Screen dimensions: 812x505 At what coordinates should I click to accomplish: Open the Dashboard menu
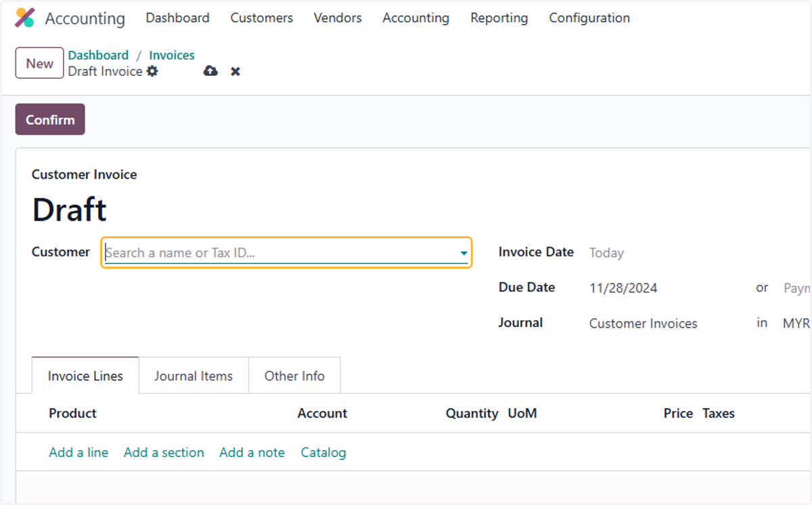coord(177,18)
